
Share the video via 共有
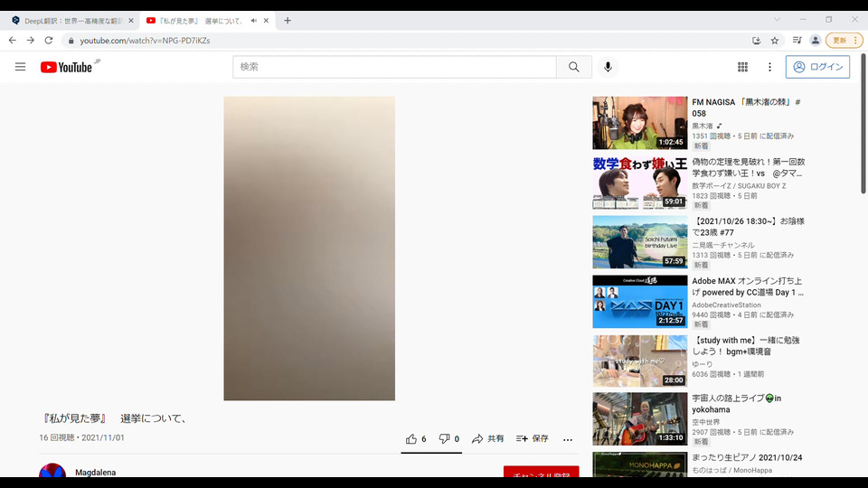coord(487,439)
